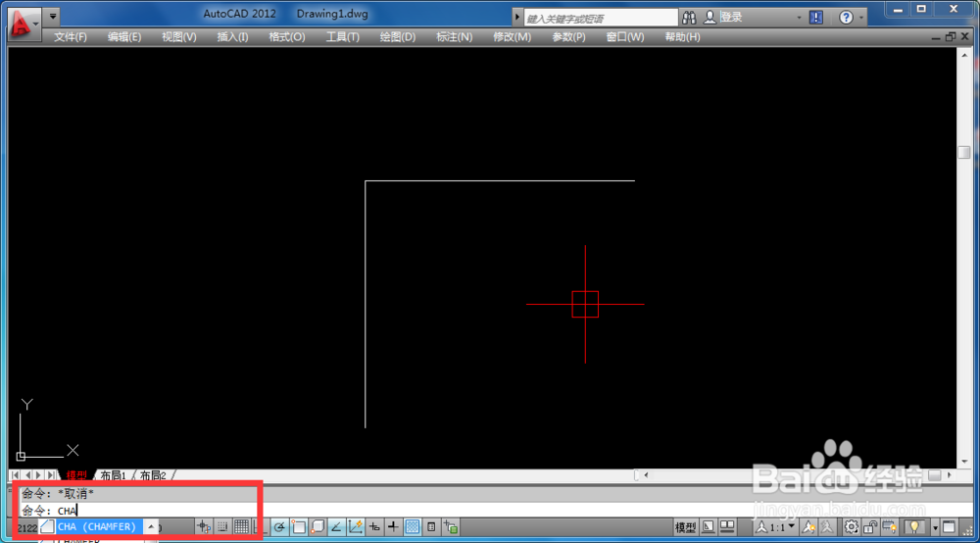The image size is (980, 543).
Task: Toggle 3D Object Snap in status bar
Action: pos(318,527)
